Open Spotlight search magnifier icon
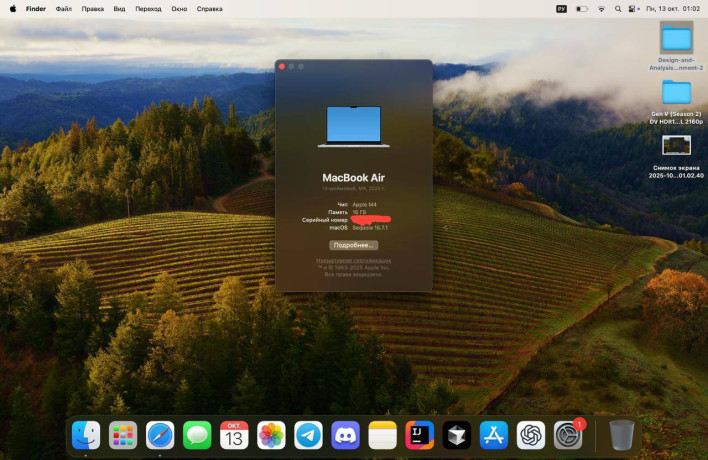The height and width of the screenshot is (460, 708). click(620, 8)
